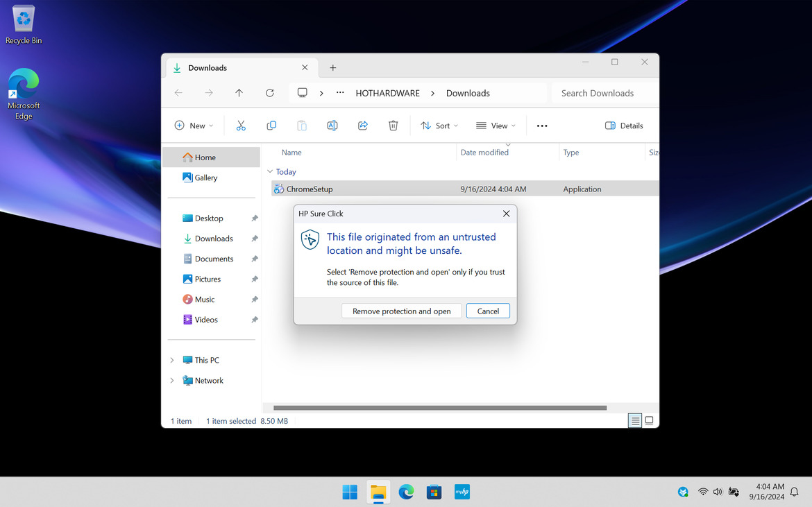Launch Edge from the taskbar
The height and width of the screenshot is (507, 812).
pos(407,492)
